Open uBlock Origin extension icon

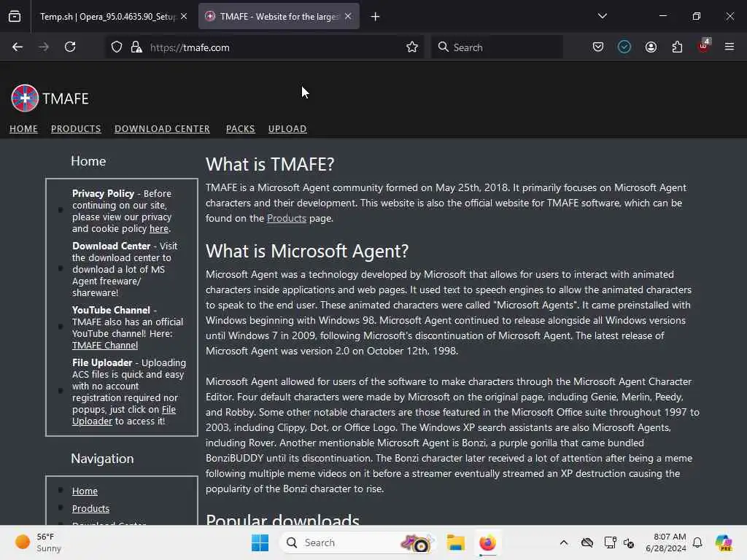704,46
